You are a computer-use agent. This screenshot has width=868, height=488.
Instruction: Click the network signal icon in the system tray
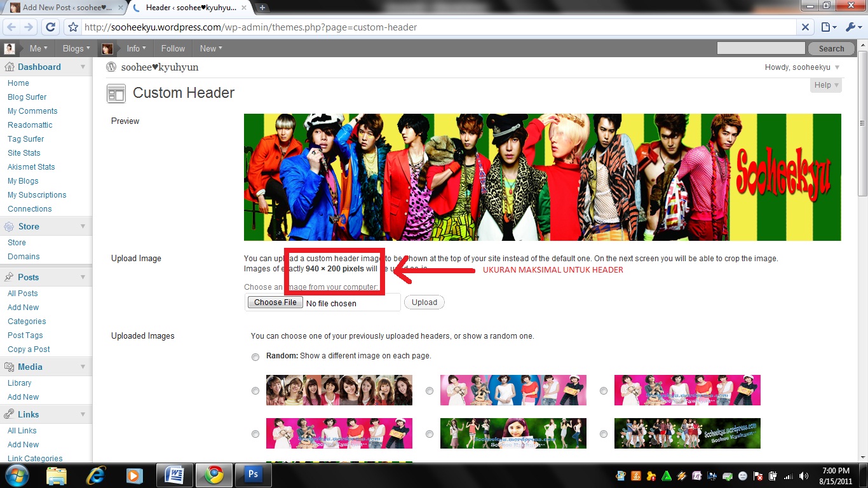[x=789, y=476]
